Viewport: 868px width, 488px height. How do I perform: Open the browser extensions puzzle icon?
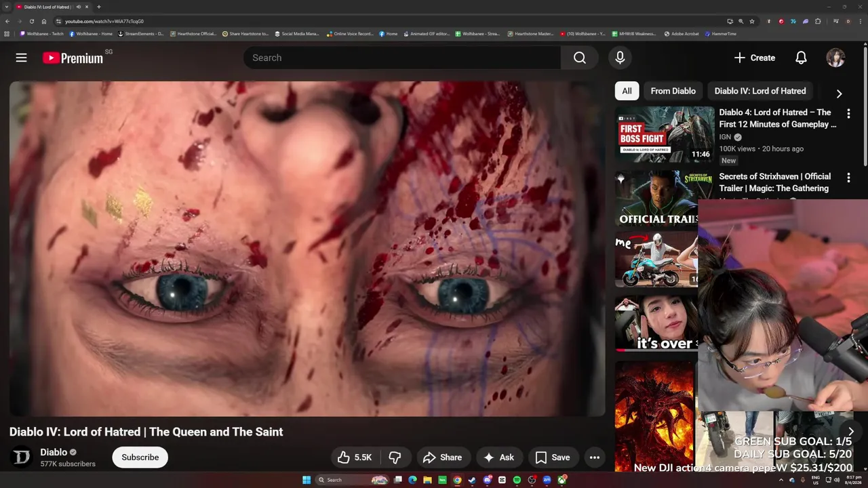(x=818, y=21)
